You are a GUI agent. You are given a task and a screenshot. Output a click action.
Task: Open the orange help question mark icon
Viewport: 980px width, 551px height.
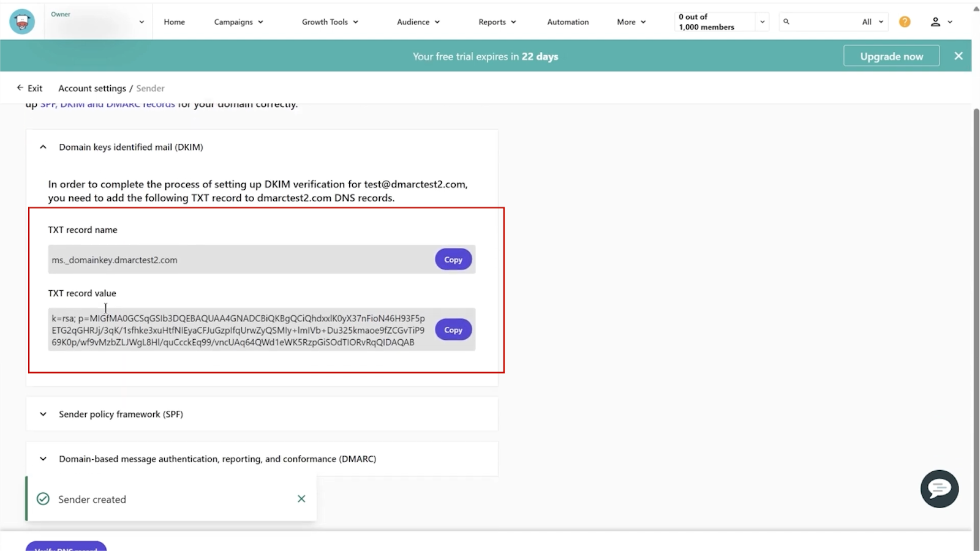coord(905,22)
